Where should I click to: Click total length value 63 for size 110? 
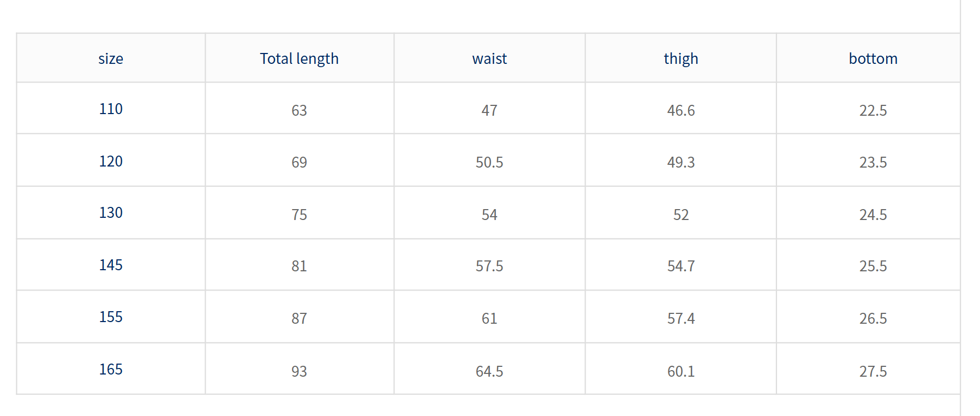point(299,111)
